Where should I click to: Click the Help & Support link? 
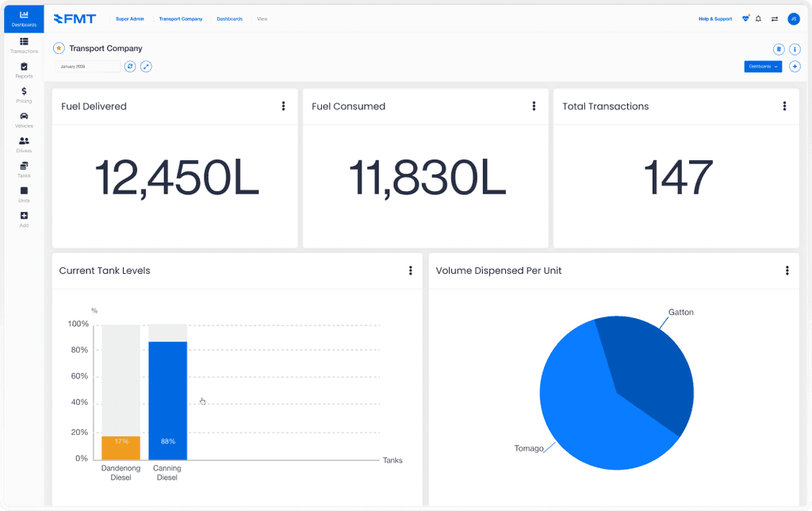(714, 18)
